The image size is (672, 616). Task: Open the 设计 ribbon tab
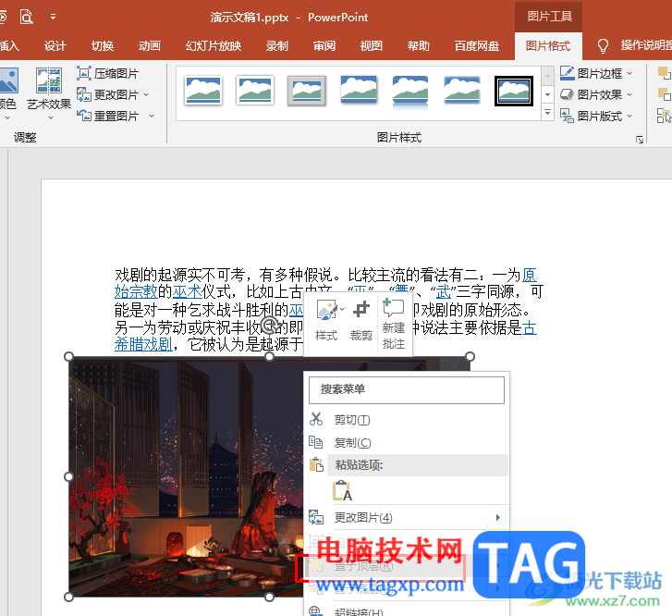coord(55,45)
